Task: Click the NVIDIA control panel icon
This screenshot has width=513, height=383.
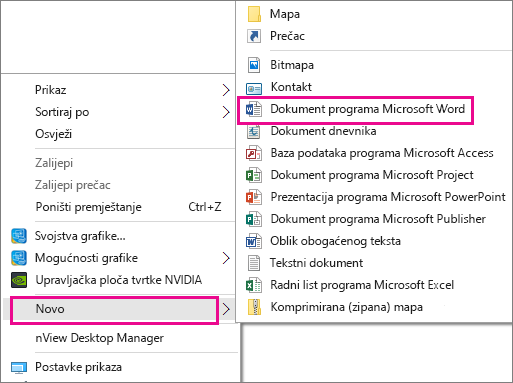Action: [x=19, y=280]
